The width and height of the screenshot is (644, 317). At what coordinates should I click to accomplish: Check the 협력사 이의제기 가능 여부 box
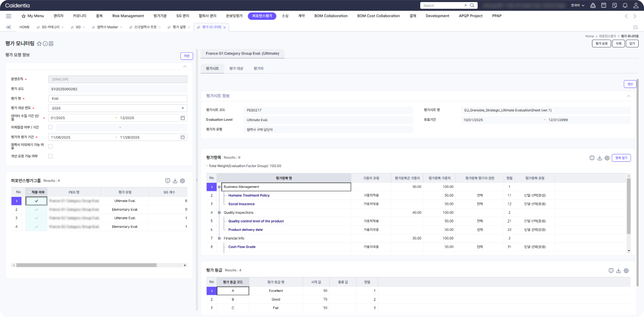(x=50, y=147)
